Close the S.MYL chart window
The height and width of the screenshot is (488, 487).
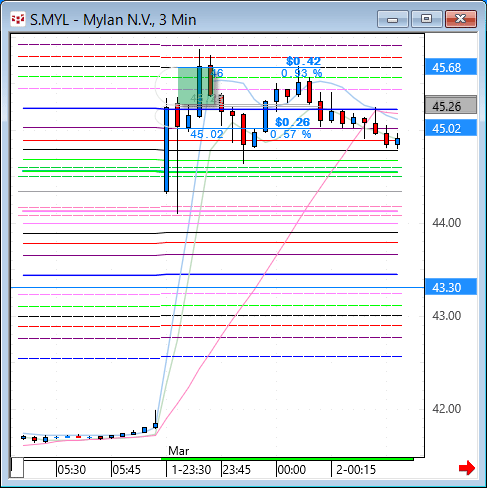461,19
